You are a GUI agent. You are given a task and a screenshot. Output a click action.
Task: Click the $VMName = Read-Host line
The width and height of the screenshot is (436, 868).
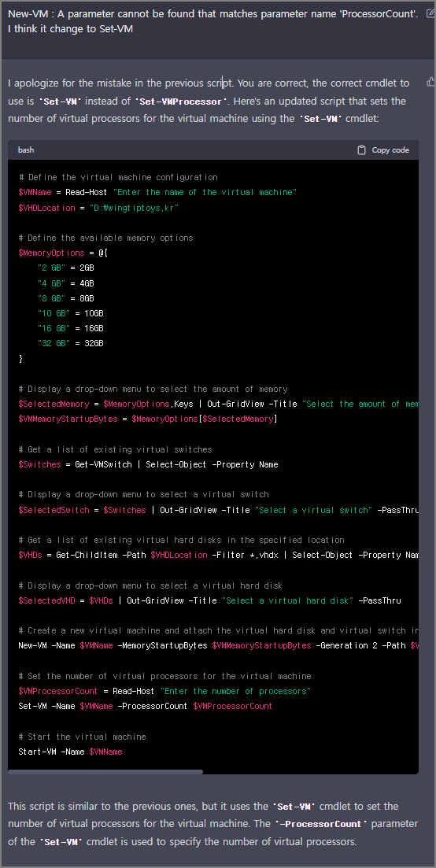click(x=157, y=192)
